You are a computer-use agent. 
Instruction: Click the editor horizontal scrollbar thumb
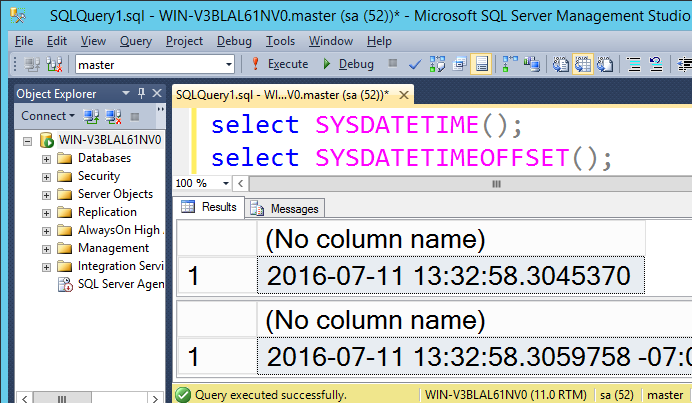pyautogui.click(x=496, y=184)
